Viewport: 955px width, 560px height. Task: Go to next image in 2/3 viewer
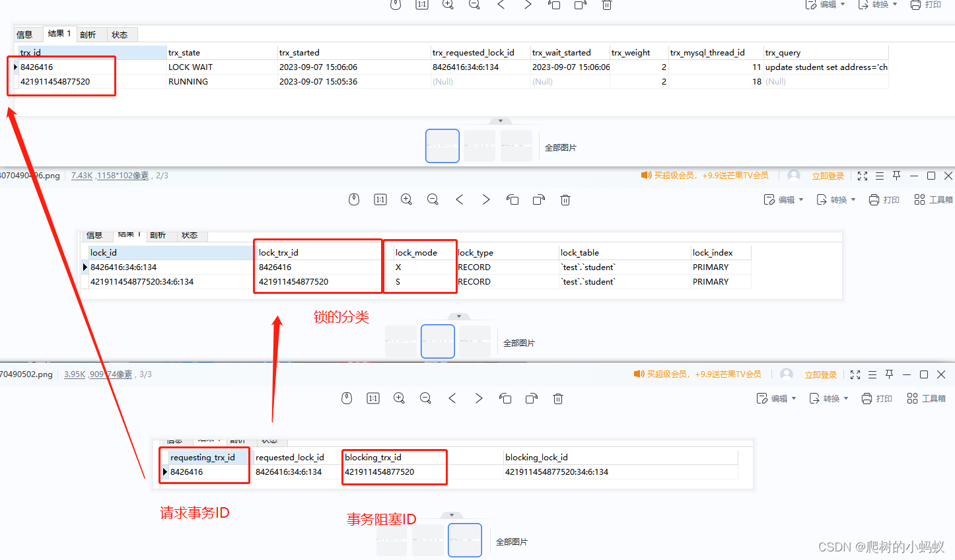click(486, 199)
